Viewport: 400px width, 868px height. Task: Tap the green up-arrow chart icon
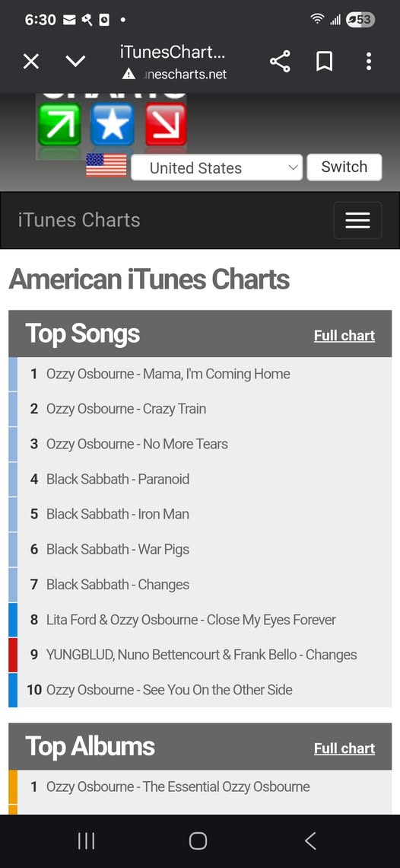click(x=60, y=124)
